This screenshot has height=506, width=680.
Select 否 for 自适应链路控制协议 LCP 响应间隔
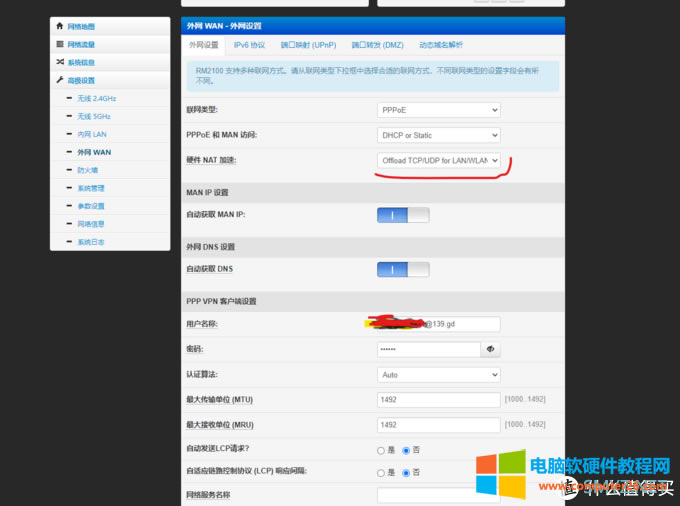pos(406,472)
